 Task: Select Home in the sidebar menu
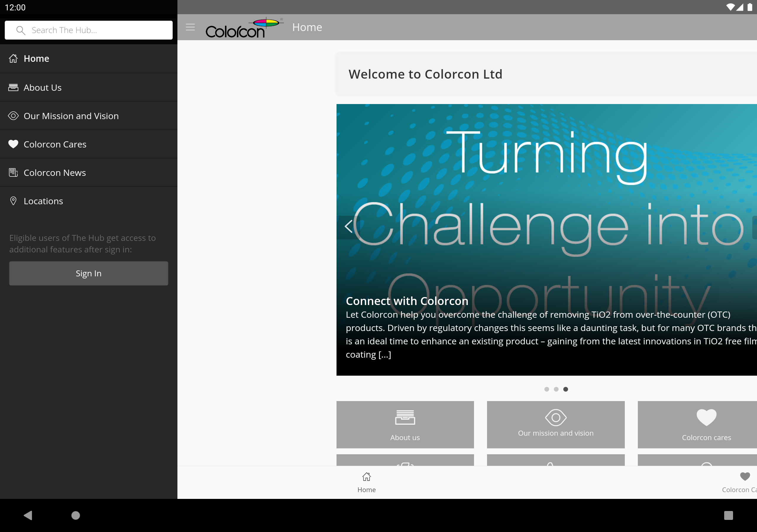pos(89,59)
